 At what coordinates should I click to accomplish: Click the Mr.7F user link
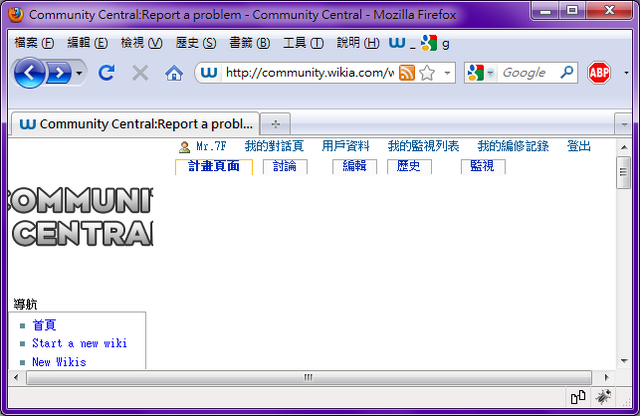[x=211, y=146]
